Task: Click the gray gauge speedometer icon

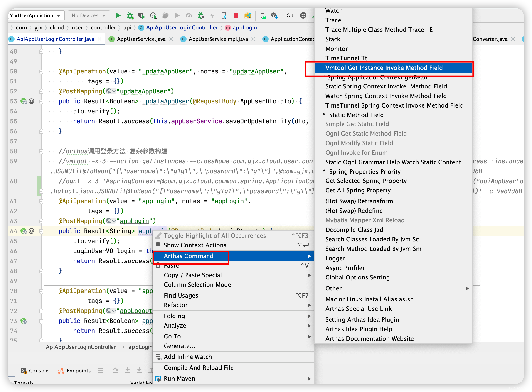Action: point(189,16)
